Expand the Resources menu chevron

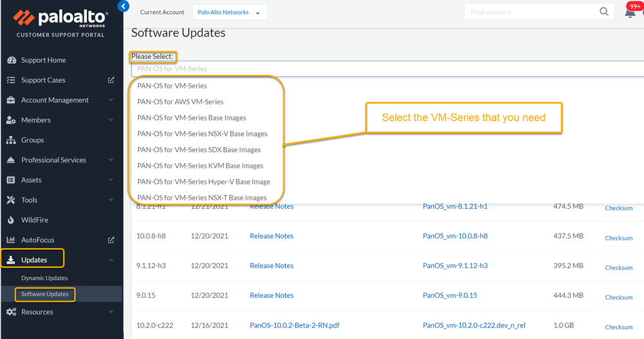tap(111, 311)
